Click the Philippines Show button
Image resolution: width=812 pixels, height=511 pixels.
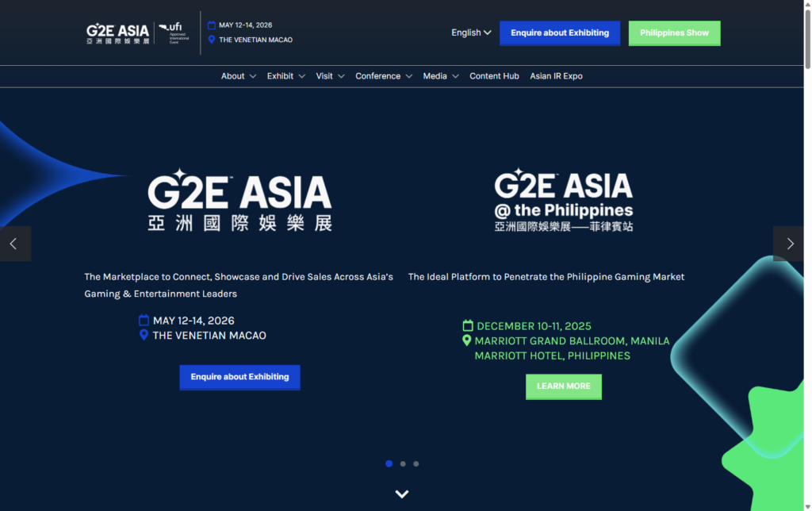pos(674,33)
